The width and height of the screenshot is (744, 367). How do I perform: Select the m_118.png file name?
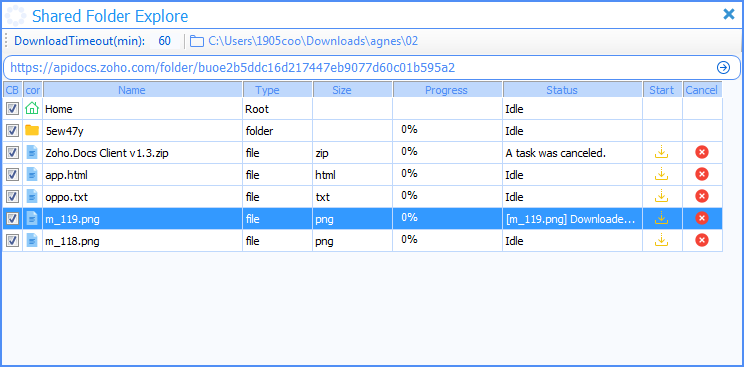[72, 241]
